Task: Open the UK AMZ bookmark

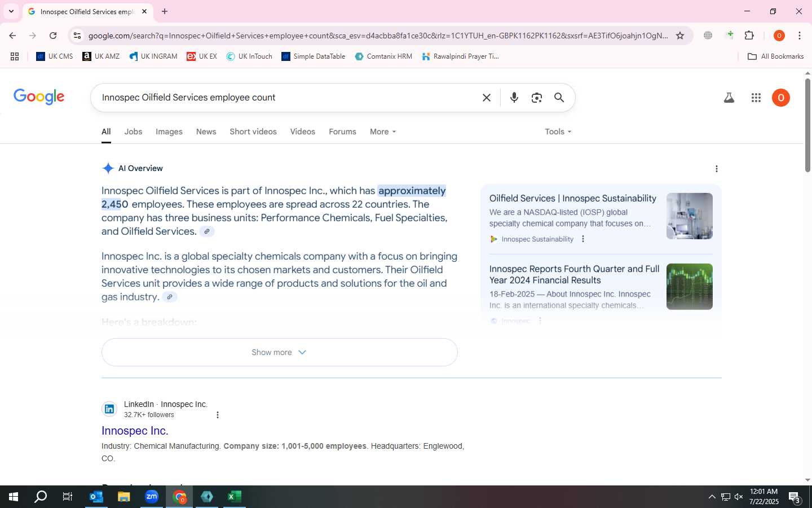Action: pyautogui.click(x=101, y=56)
